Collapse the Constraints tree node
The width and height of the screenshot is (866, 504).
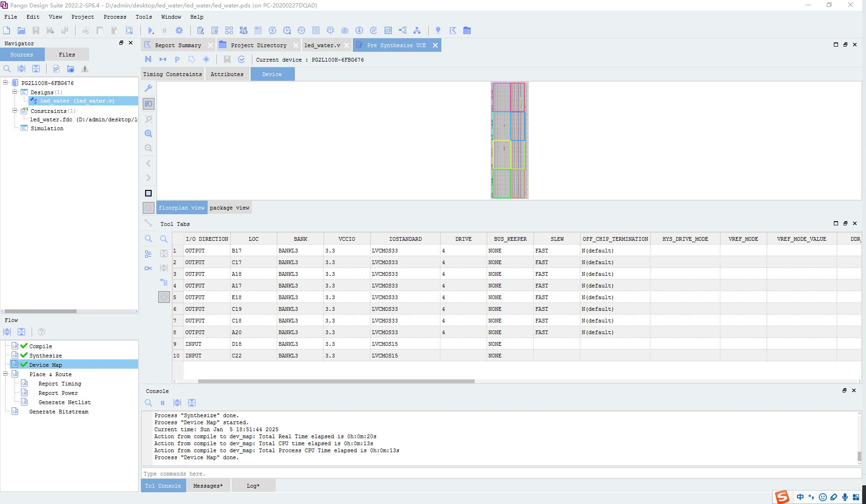[x=14, y=111]
